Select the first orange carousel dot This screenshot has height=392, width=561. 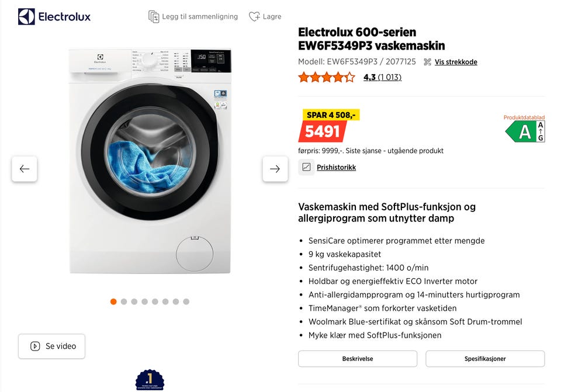[x=113, y=301]
